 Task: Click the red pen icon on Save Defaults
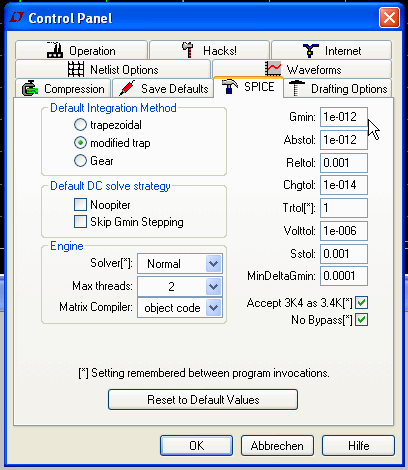tap(127, 88)
